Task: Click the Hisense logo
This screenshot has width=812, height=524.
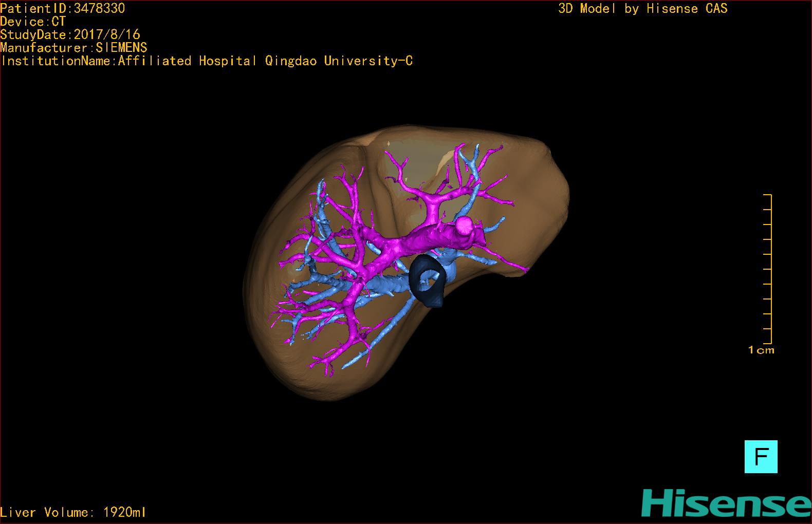Action: [x=726, y=503]
